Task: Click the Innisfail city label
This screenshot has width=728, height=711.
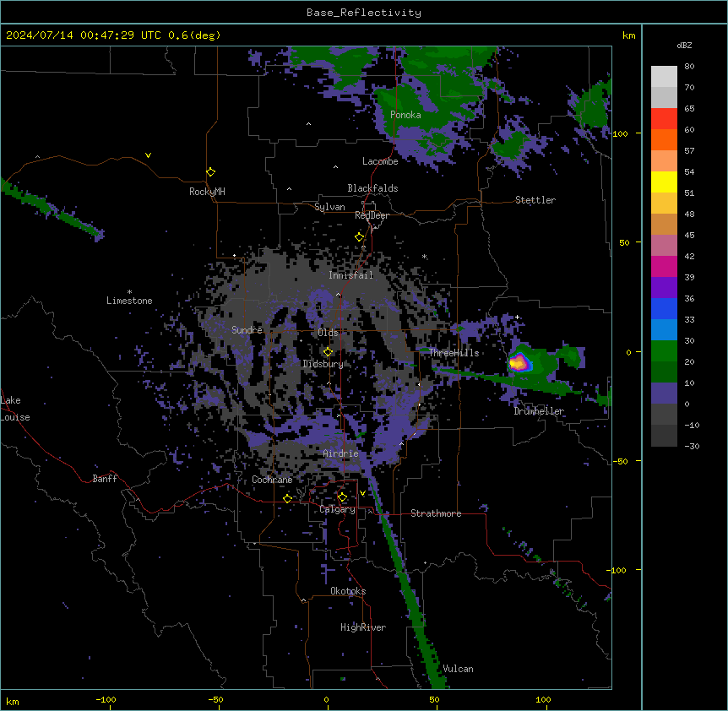Action: [351, 275]
